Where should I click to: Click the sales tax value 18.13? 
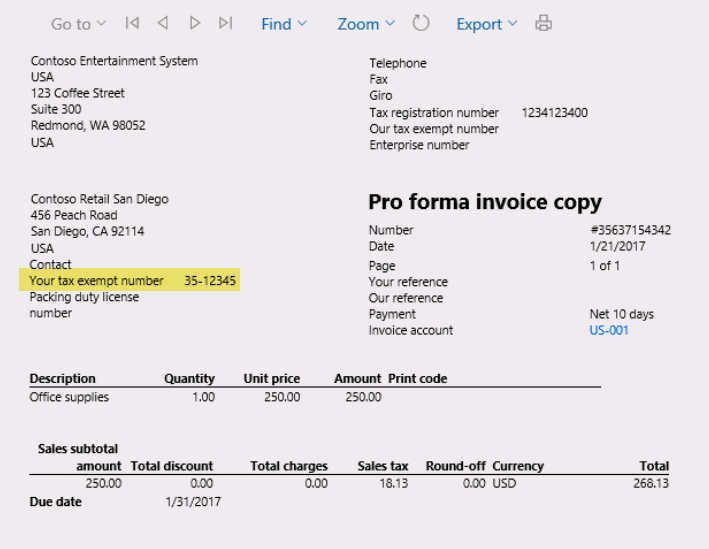[393, 483]
